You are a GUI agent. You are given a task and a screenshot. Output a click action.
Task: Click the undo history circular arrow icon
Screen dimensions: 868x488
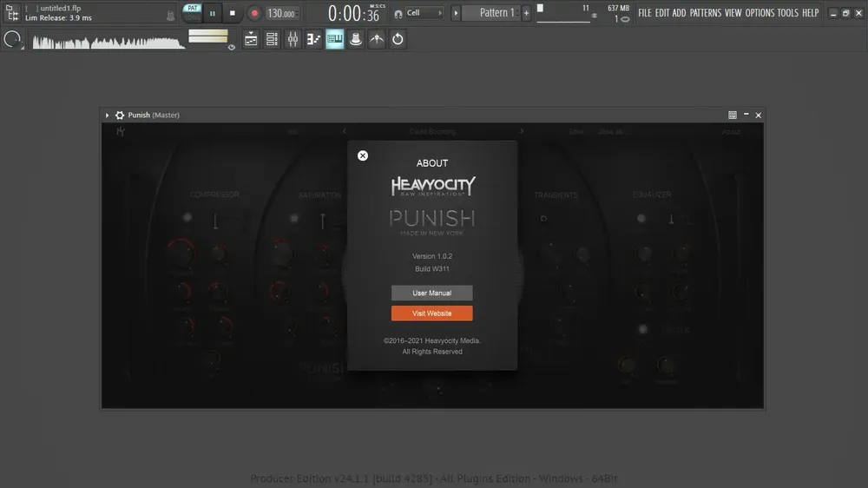398,39
